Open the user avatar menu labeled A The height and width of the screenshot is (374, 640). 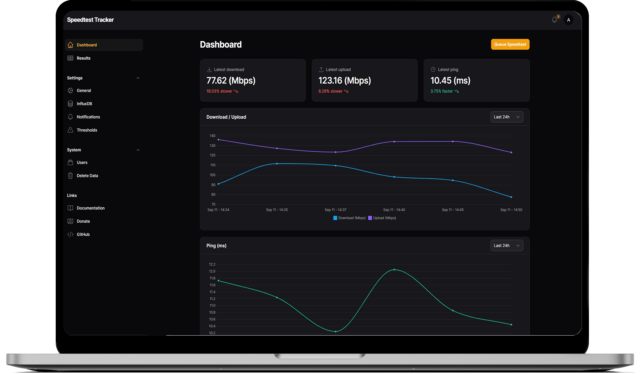pyautogui.click(x=568, y=20)
